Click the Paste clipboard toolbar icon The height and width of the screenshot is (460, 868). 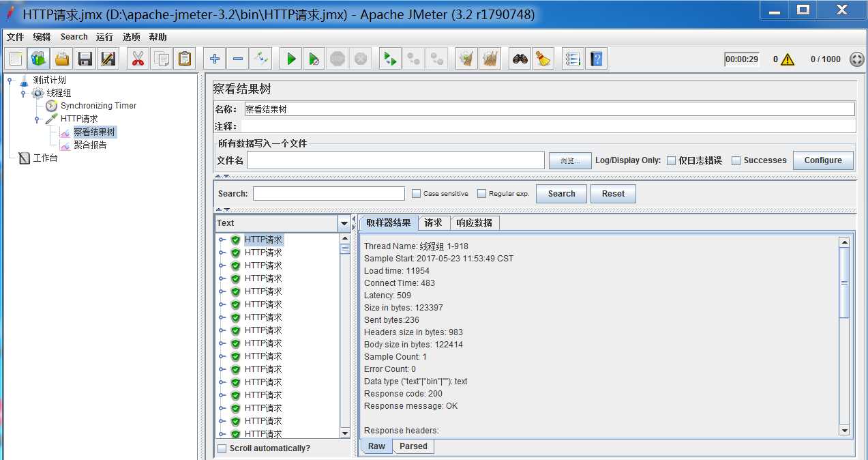(185, 59)
